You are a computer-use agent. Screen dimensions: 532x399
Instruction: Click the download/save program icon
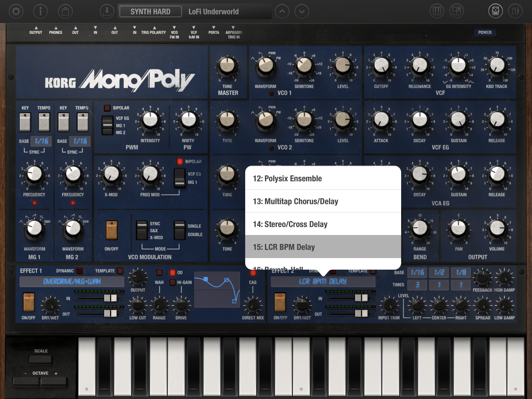tap(107, 11)
